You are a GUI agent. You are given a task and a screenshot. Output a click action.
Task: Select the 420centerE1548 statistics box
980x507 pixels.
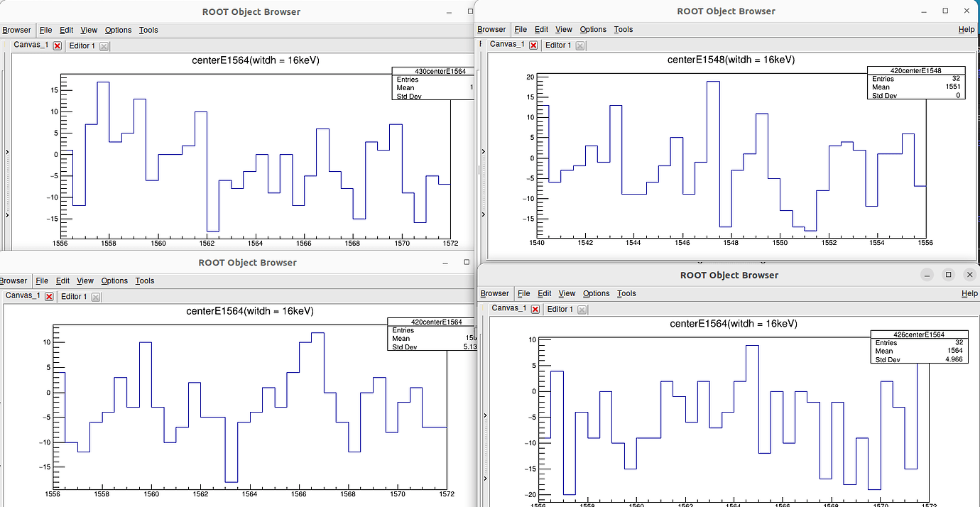tap(915, 83)
